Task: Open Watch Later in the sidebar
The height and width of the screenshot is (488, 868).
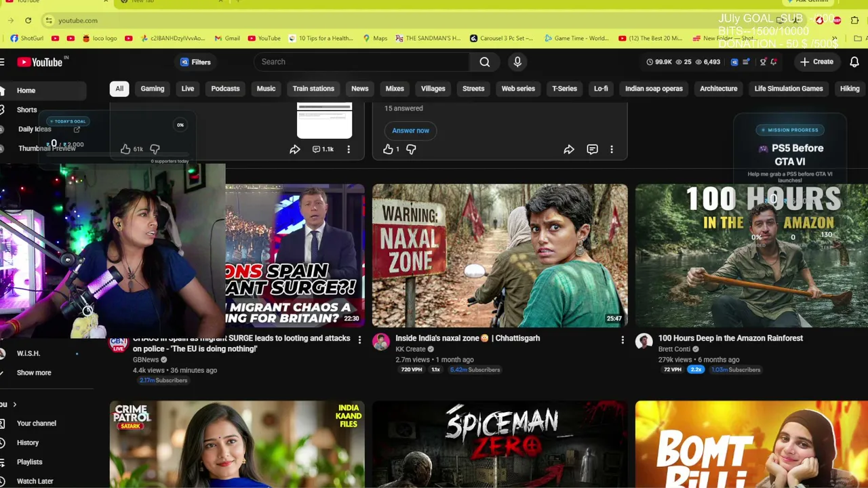Action: [43, 481]
